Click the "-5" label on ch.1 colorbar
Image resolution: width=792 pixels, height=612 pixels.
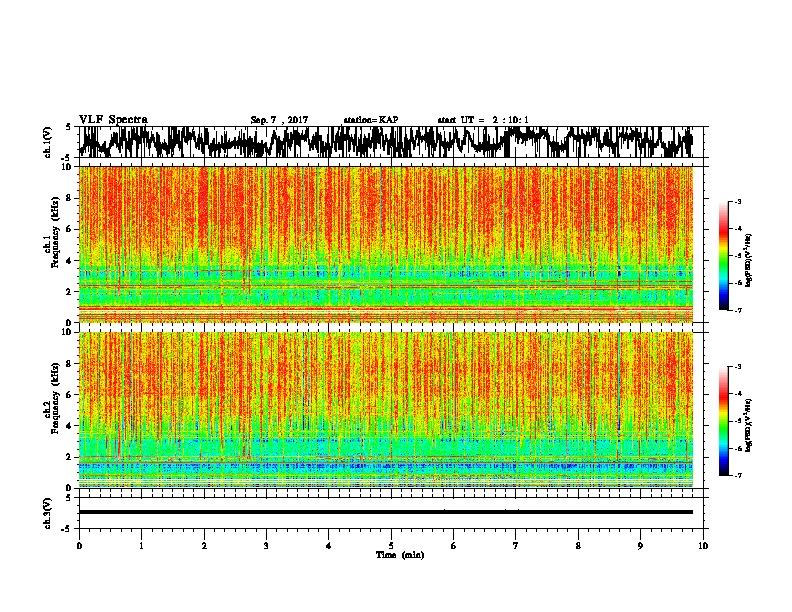pos(737,256)
